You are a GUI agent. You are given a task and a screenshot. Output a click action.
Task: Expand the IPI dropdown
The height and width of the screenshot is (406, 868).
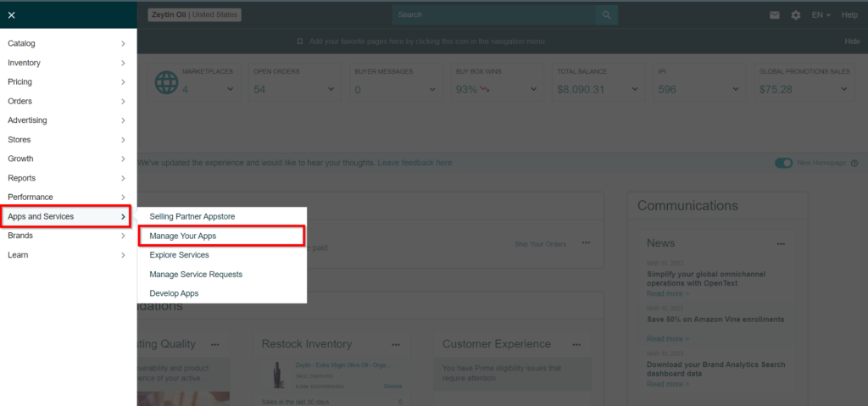736,89
